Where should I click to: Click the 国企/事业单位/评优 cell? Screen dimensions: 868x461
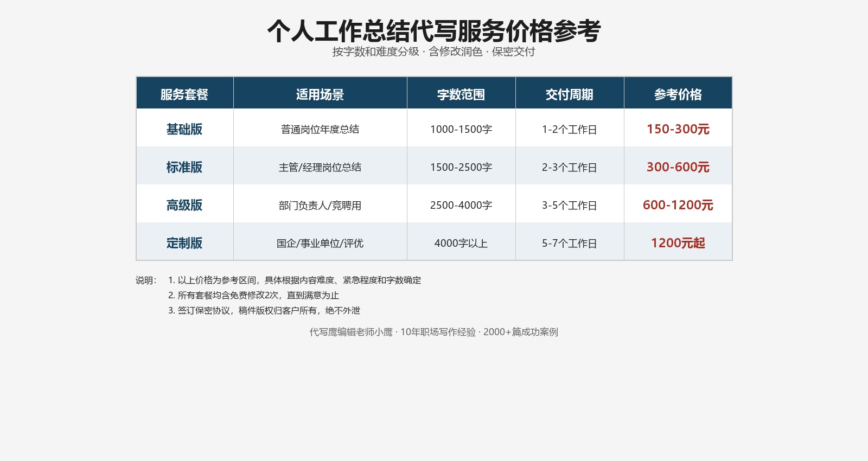[x=320, y=242]
